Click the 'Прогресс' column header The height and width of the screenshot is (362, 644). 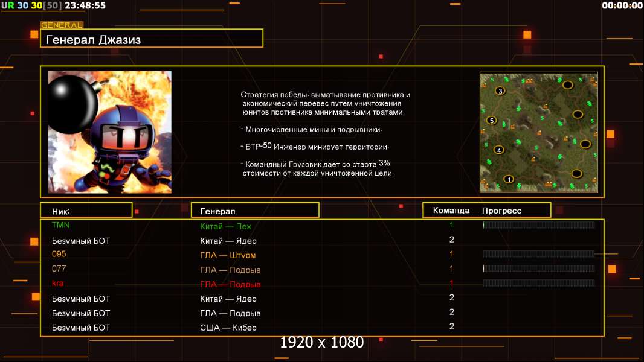point(501,211)
